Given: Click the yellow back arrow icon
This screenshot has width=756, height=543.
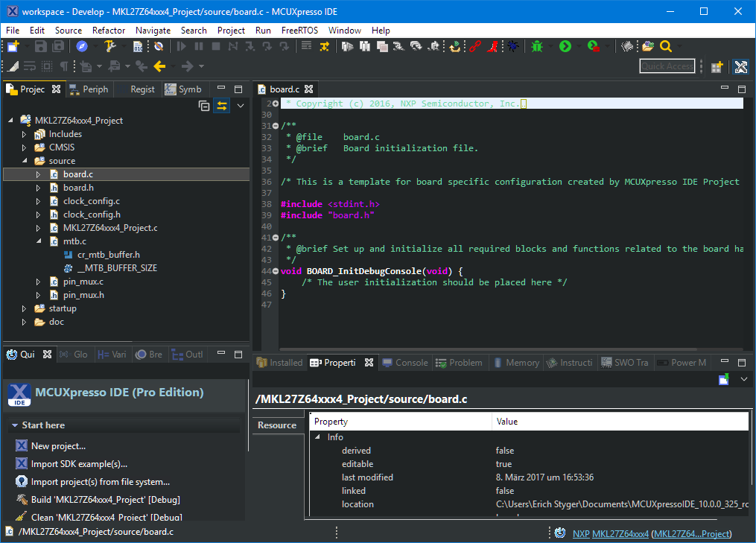Looking at the screenshot, I should pyautogui.click(x=159, y=66).
